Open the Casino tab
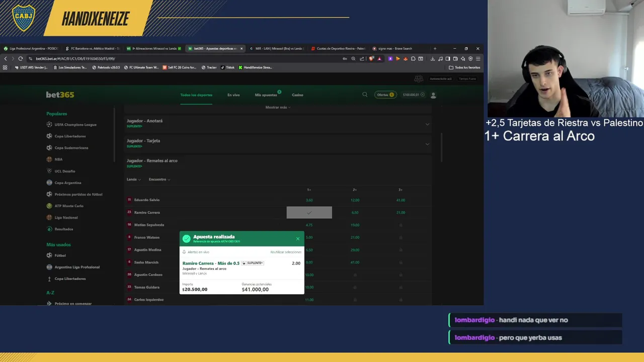Image resolution: width=644 pixels, height=362 pixels. tap(297, 95)
